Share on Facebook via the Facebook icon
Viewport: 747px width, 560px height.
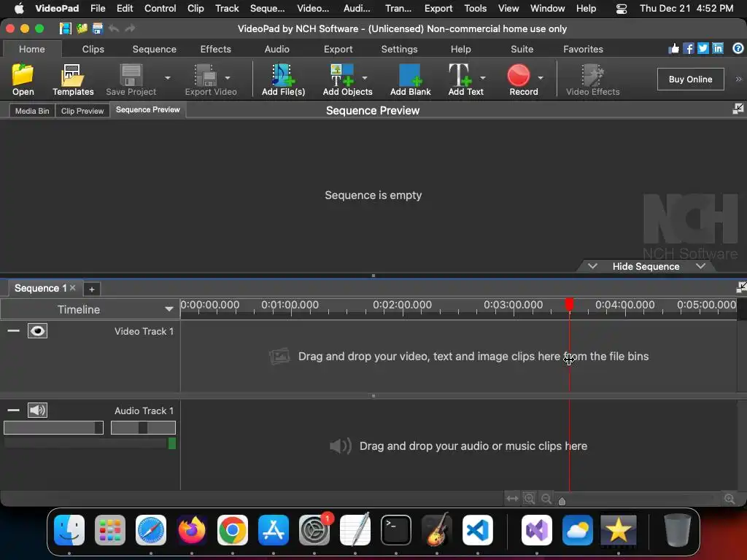tap(689, 49)
